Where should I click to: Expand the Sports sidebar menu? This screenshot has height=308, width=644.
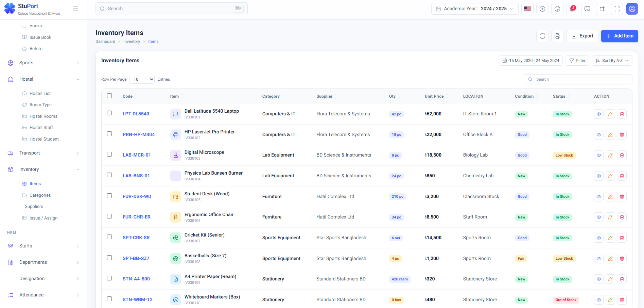[x=43, y=63]
